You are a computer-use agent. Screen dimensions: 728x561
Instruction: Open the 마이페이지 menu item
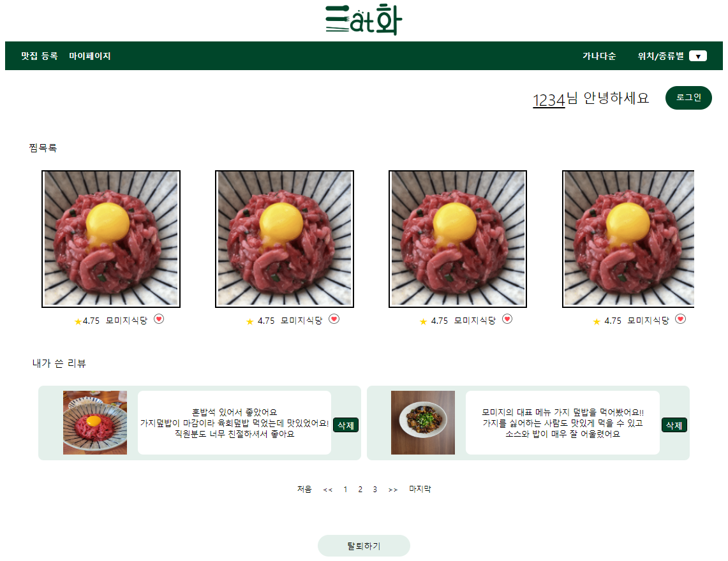89,56
